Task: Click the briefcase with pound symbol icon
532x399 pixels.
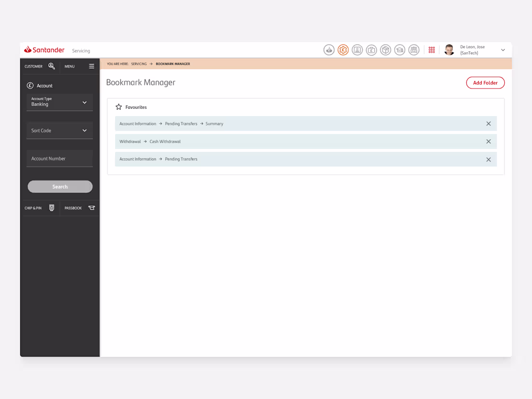Action: [x=371, y=49]
